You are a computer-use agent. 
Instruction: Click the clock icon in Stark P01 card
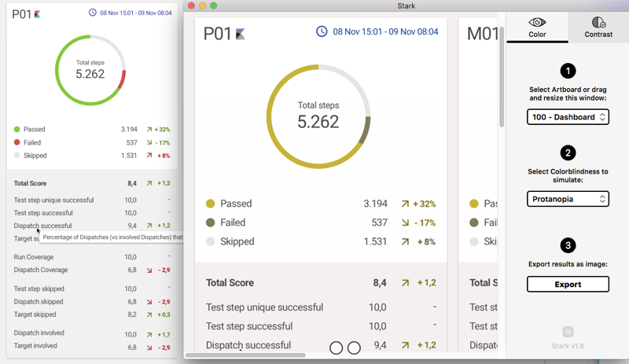click(x=322, y=31)
